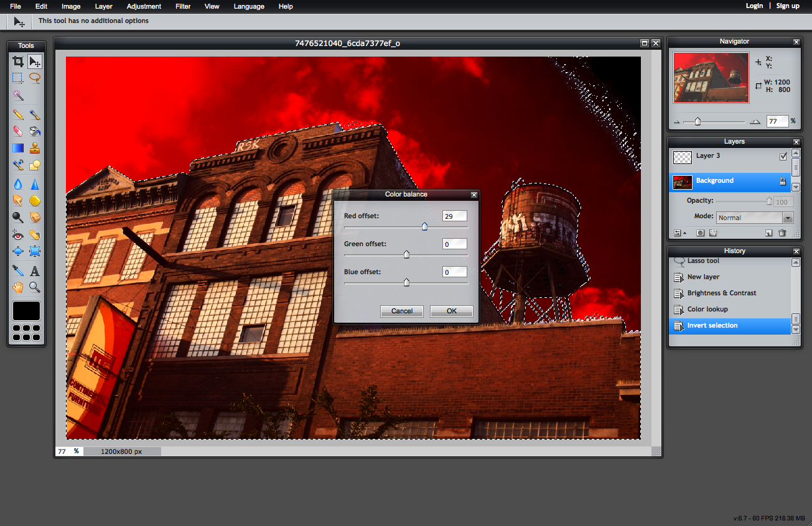Select the Lasso tool in toolbox
The image size is (812, 526).
[35, 78]
